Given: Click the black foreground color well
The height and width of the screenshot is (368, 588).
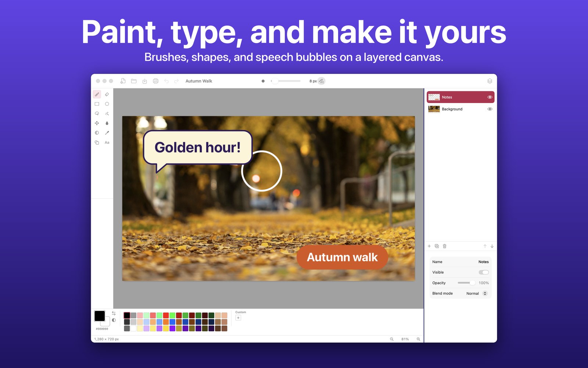Looking at the screenshot, I should coord(100,316).
